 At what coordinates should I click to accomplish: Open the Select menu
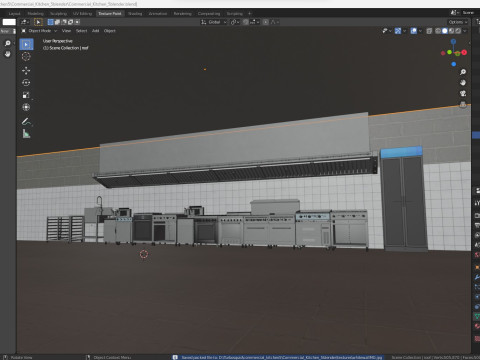point(81,31)
